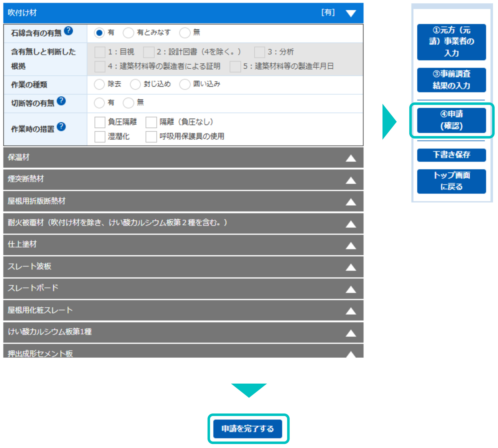Select 有とみなす radio for asbestos content
Image resolution: width=498 pixels, height=448 pixels.
pyautogui.click(x=128, y=33)
